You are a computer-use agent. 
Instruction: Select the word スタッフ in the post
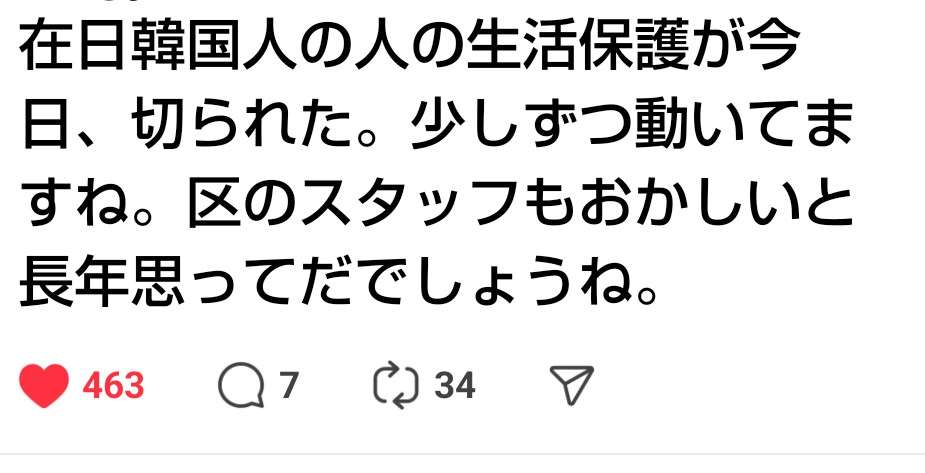tap(413, 206)
